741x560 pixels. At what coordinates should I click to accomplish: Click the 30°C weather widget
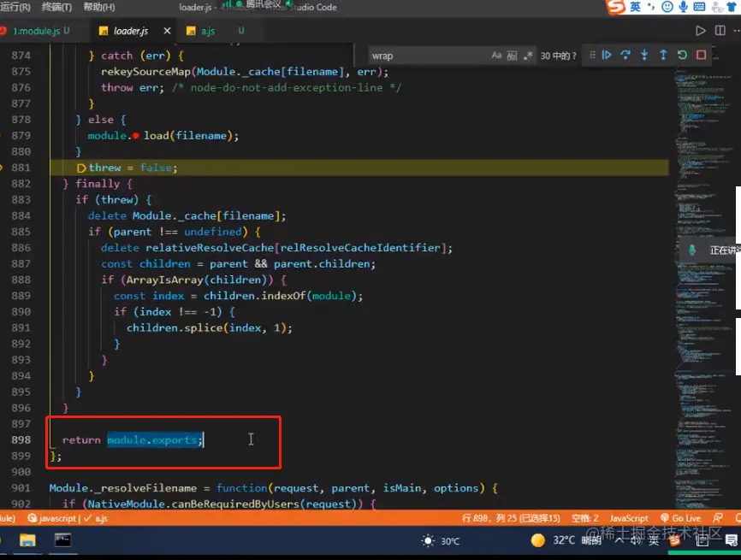click(x=440, y=540)
